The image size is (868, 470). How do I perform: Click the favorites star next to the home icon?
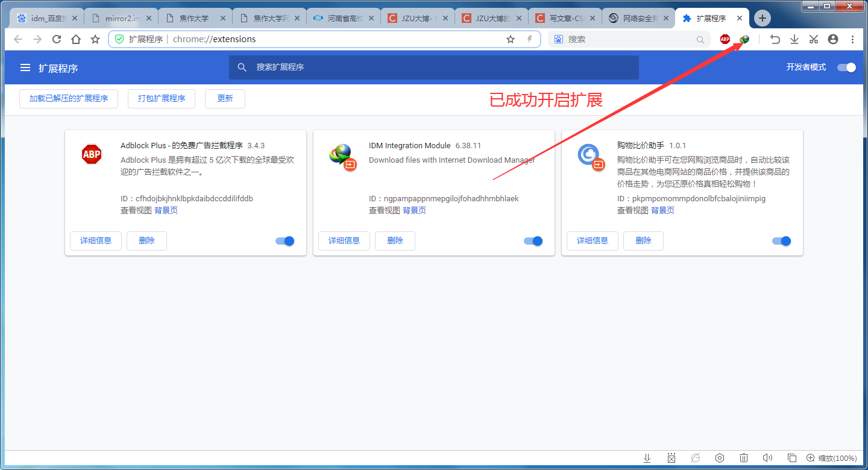point(95,39)
